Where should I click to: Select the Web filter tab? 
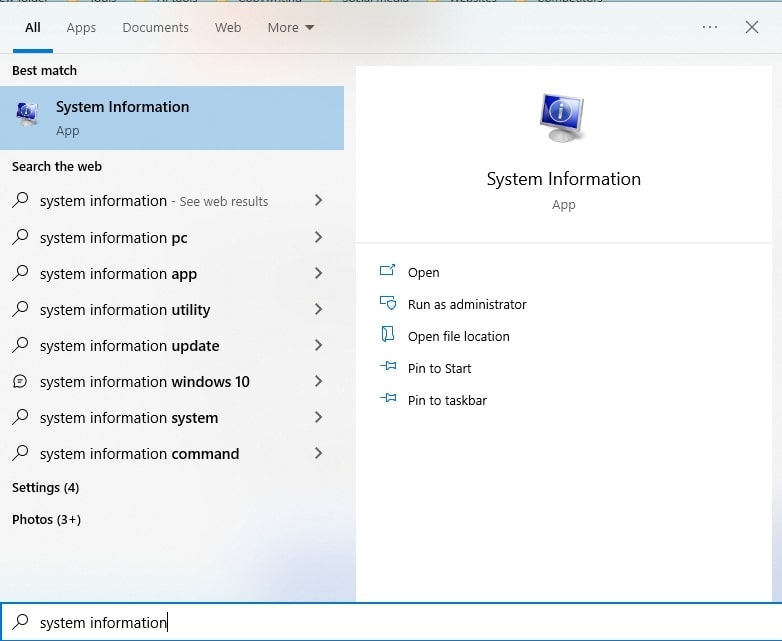228,27
